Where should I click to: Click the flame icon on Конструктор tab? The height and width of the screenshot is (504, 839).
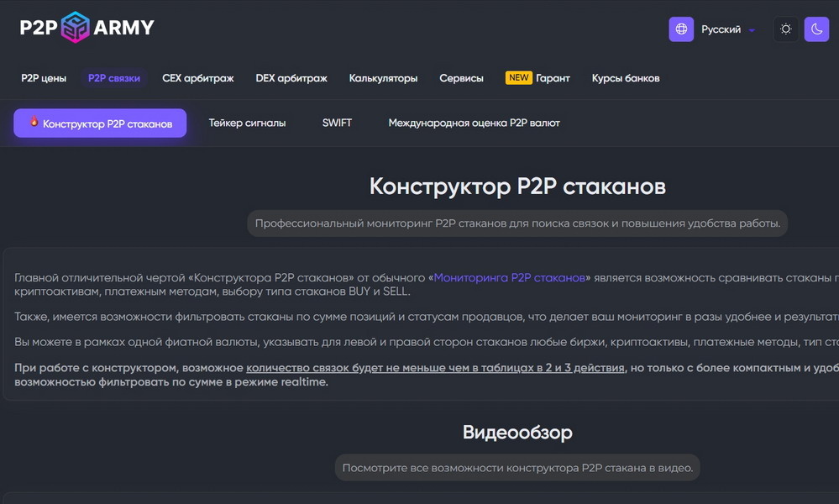(x=34, y=122)
